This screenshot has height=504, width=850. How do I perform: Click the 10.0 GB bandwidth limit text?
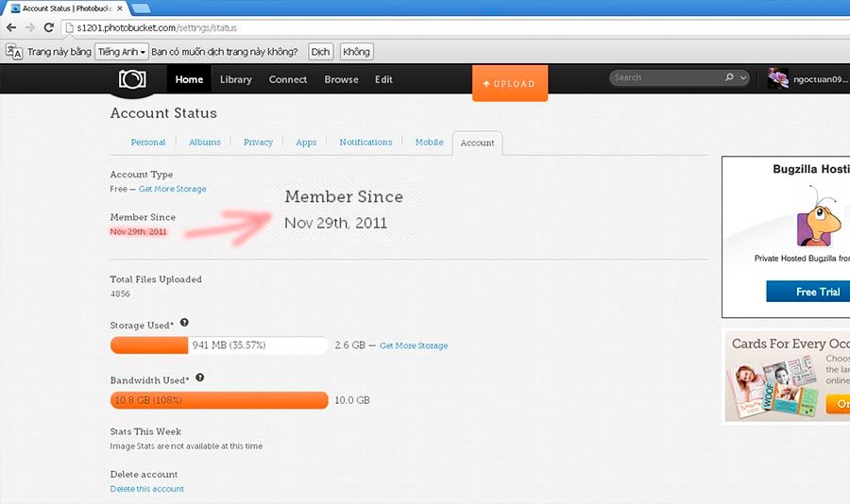coord(352,400)
